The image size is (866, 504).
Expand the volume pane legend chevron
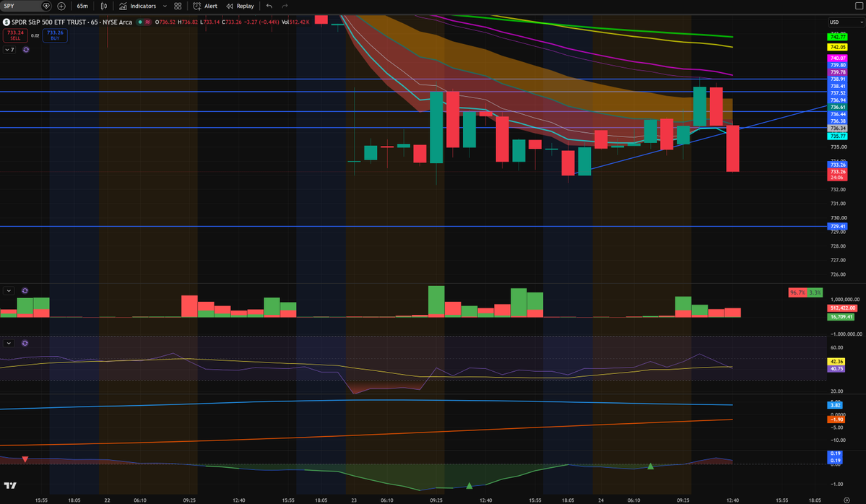(9, 290)
